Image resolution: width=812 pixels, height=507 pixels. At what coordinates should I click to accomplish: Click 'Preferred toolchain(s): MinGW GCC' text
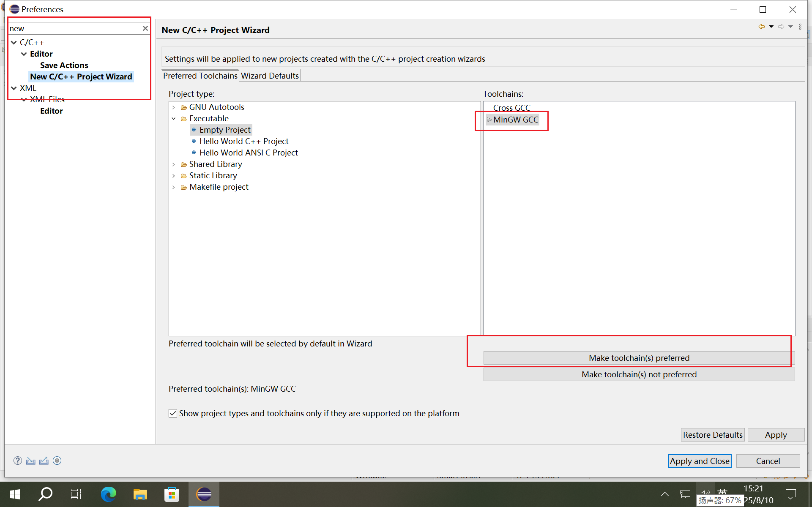[x=232, y=389]
